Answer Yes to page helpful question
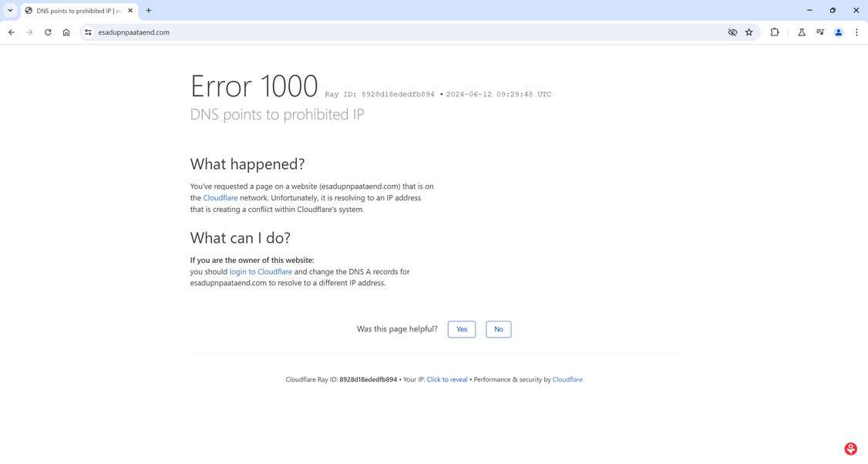This screenshot has width=868, height=464. point(462,329)
